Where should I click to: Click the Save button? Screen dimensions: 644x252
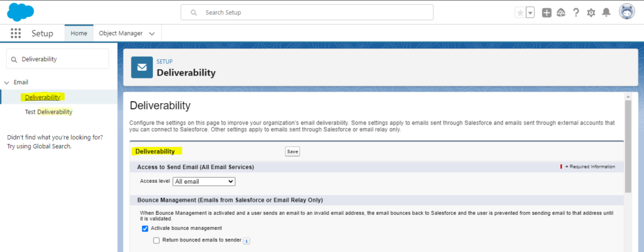[x=292, y=151]
